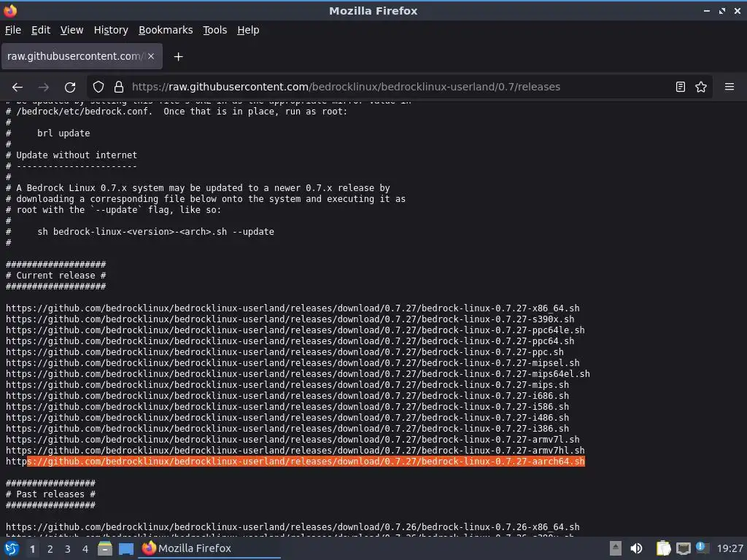Click the site security padlock icon
Image resolution: width=747 pixels, height=560 pixels.
tap(119, 87)
